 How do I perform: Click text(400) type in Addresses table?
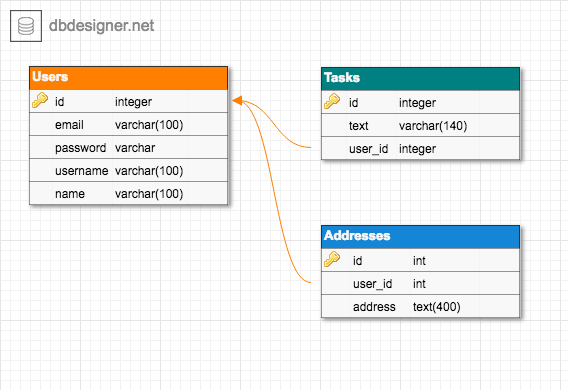coord(437,307)
